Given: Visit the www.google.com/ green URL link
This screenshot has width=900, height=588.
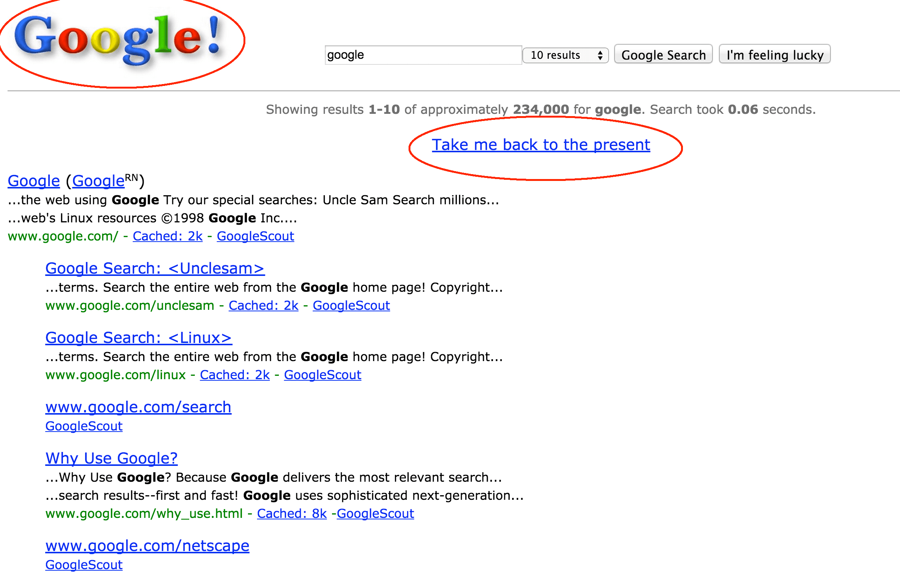Looking at the screenshot, I should pos(62,236).
